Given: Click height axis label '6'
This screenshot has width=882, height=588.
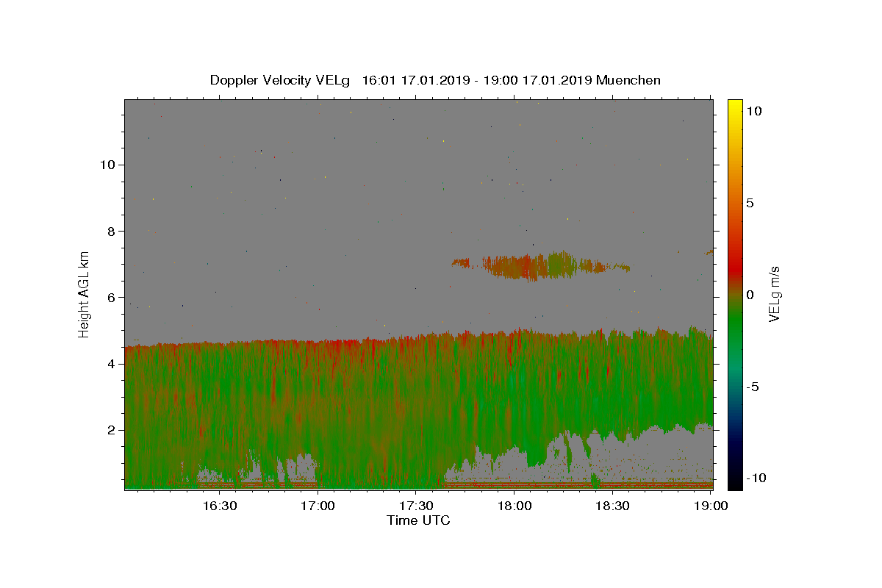Looking at the screenshot, I should click(110, 298).
